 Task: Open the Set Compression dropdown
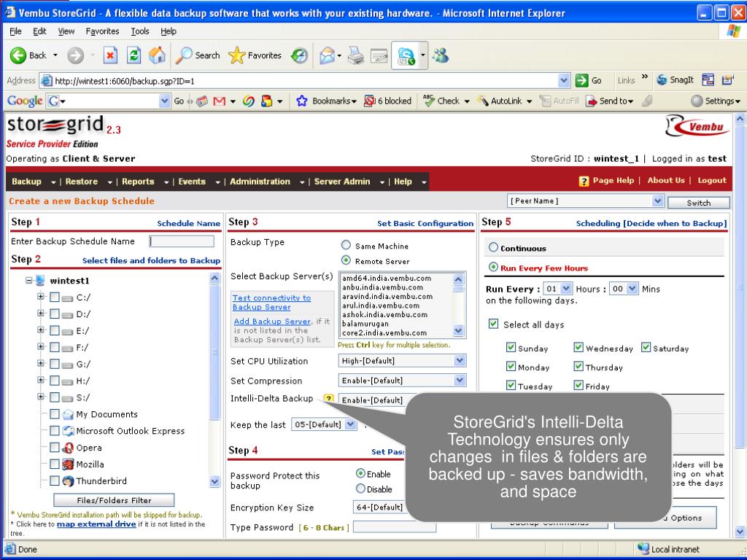tap(460, 380)
